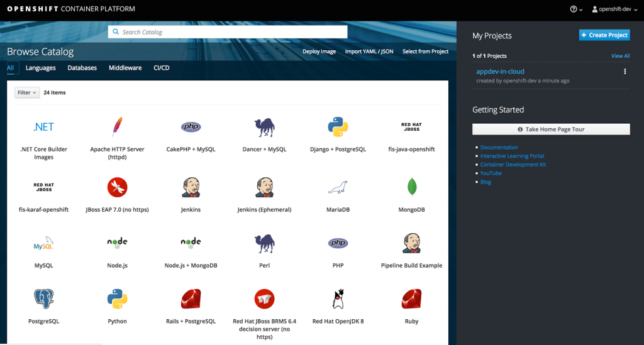Switch to the CI/CD tab

coord(162,68)
